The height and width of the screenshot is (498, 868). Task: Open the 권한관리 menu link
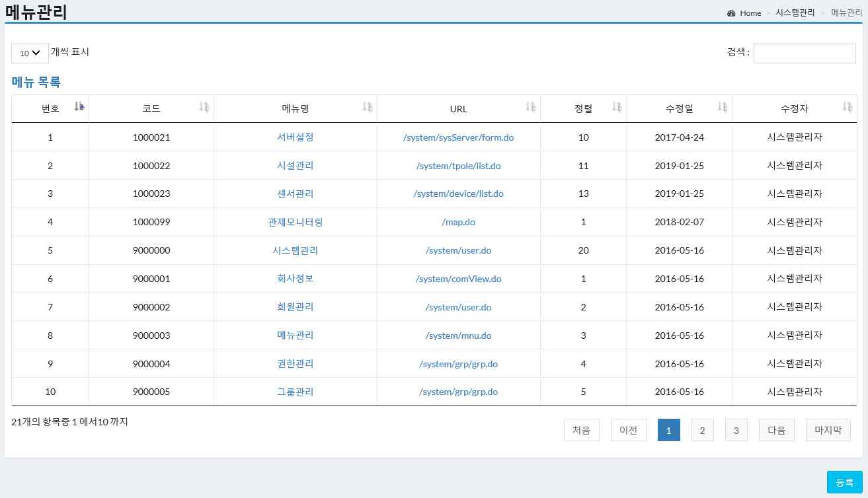(x=296, y=364)
